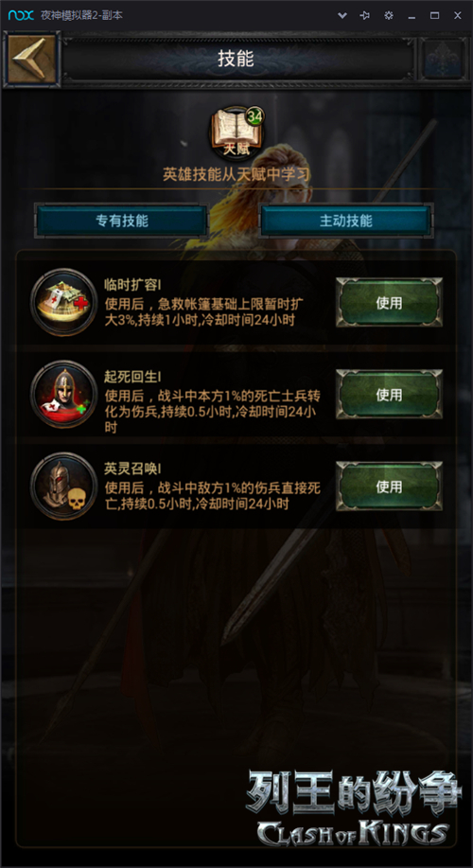Click the 技能 page title bar
This screenshot has width=473, height=868.
tap(236, 60)
